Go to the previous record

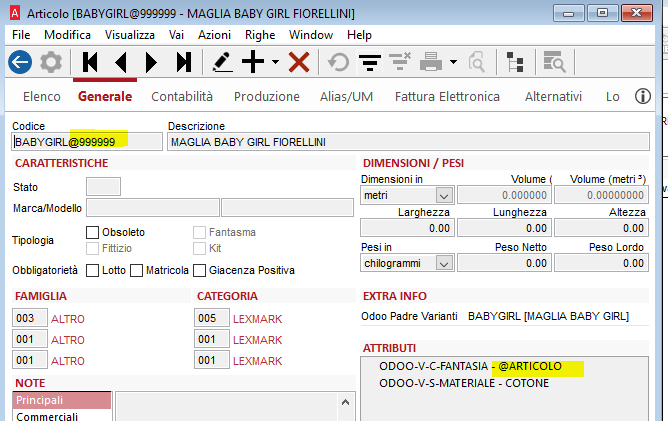121,62
